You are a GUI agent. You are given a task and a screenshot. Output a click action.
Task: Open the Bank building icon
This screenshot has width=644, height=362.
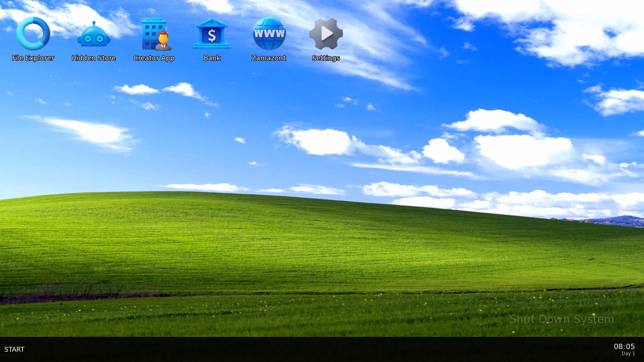tap(212, 34)
